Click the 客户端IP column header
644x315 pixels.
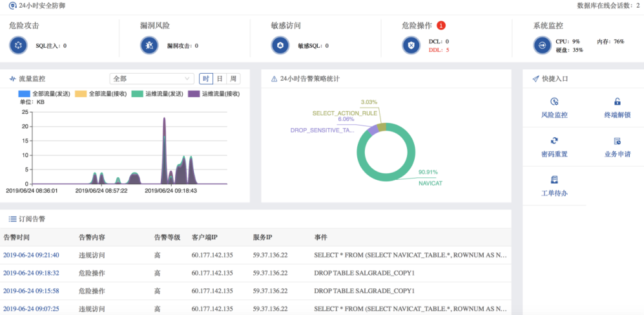(205, 237)
